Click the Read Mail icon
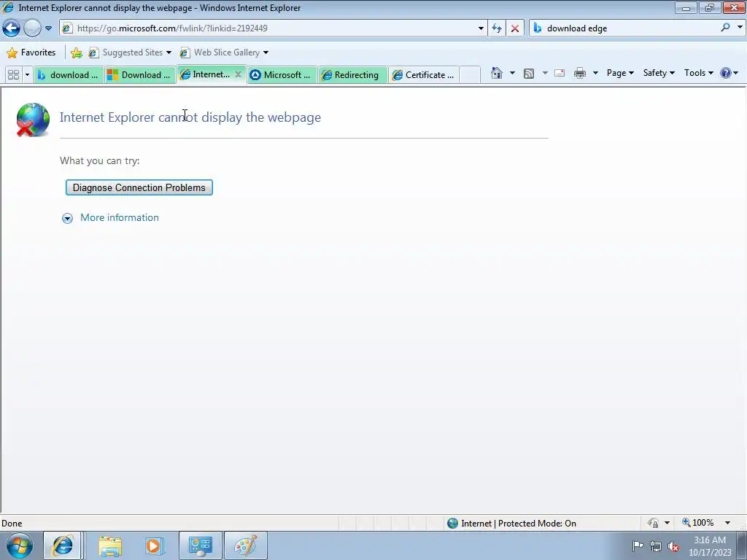This screenshot has height=560, width=747. point(560,74)
